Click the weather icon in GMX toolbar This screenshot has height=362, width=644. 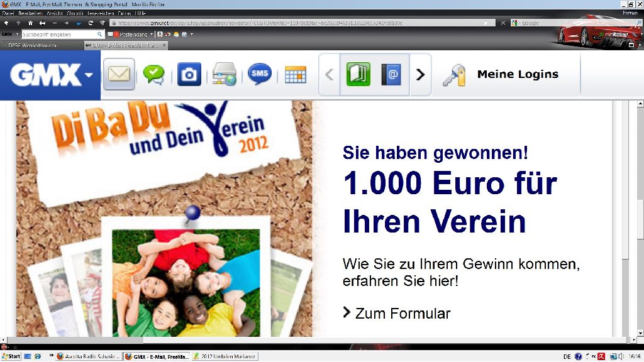tap(176, 35)
